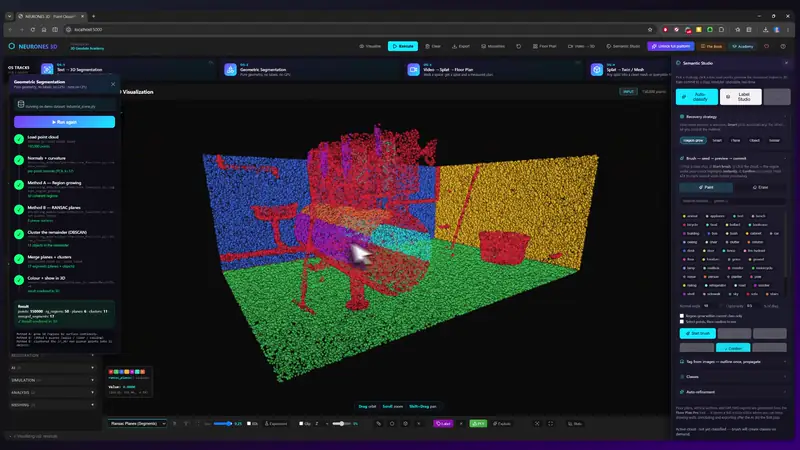Click the Start brush button
This screenshot has height=450, width=800.
[x=697, y=333]
